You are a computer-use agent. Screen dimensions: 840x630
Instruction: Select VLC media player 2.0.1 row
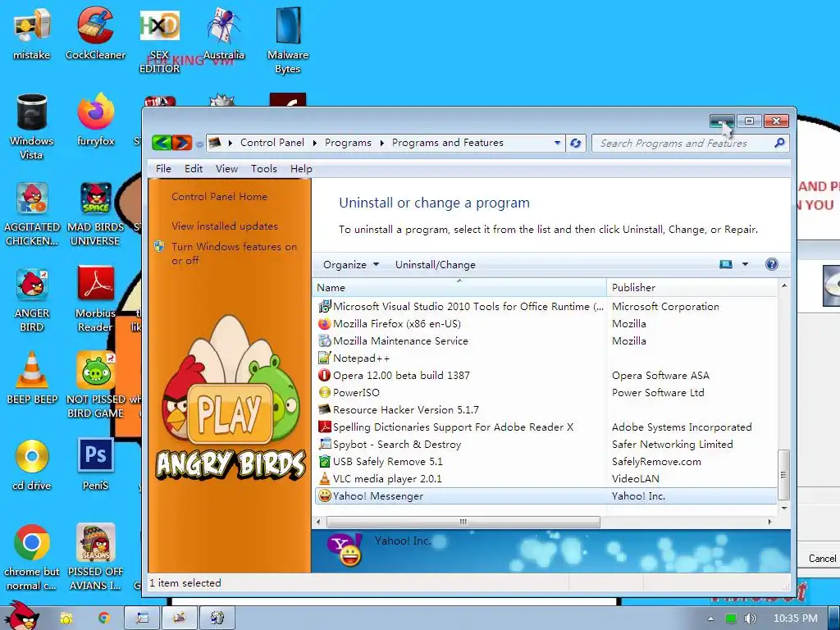pyautogui.click(x=546, y=478)
